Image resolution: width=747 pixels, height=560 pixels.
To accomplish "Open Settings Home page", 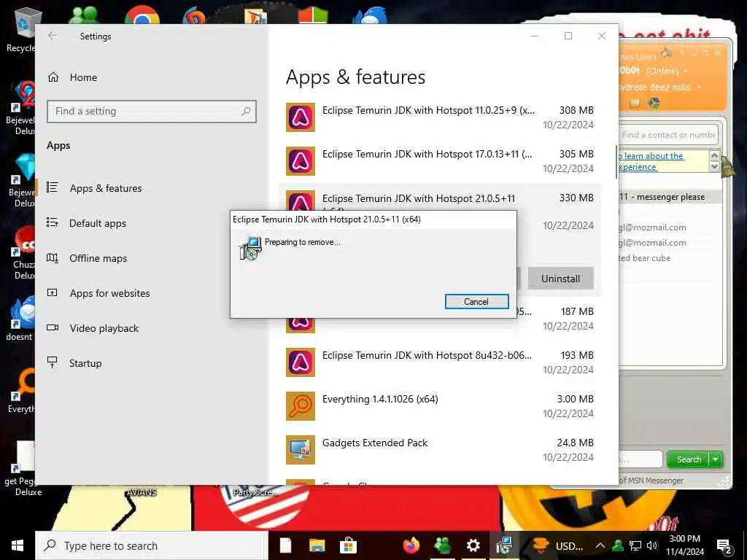I will coord(83,77).
